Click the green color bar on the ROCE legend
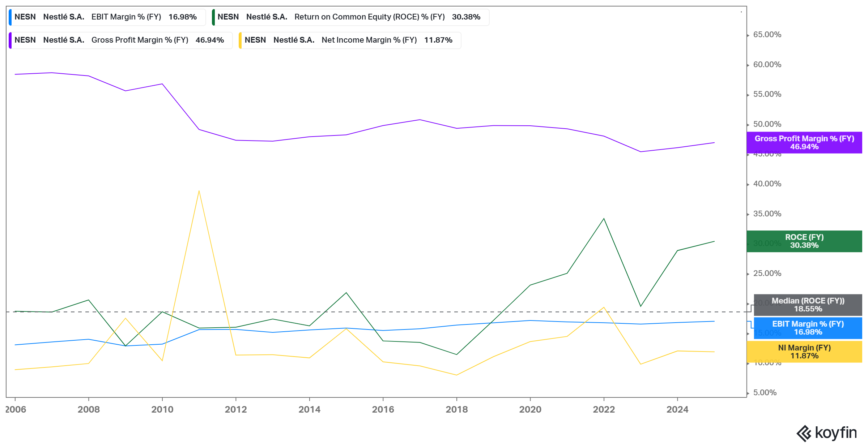Viewport: 868px width, 448px height. [213, 17]
